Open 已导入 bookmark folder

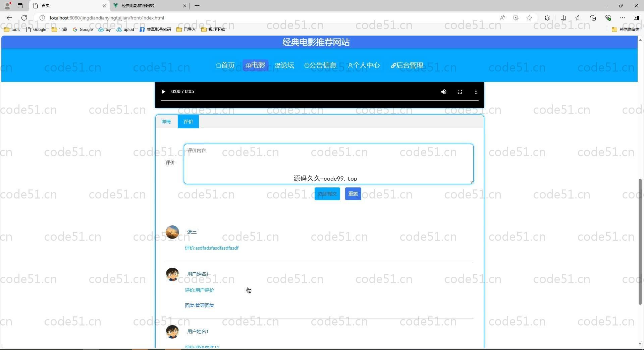pos(186,30)
